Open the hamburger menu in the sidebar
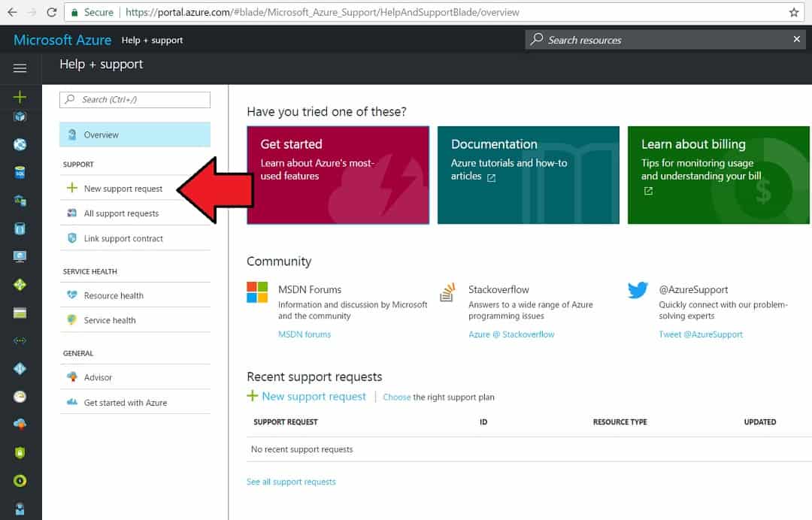 20,68
